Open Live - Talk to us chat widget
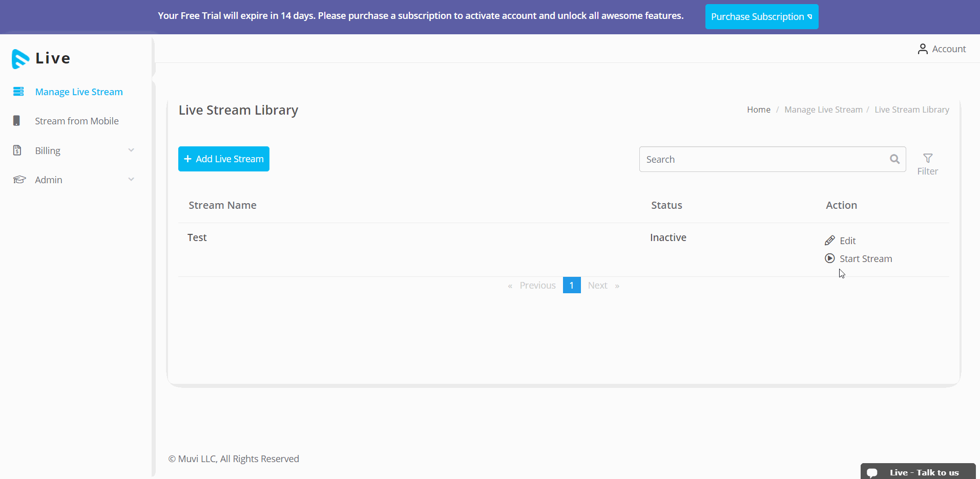This screenshot has height=479, width=980. pos(918,471)
